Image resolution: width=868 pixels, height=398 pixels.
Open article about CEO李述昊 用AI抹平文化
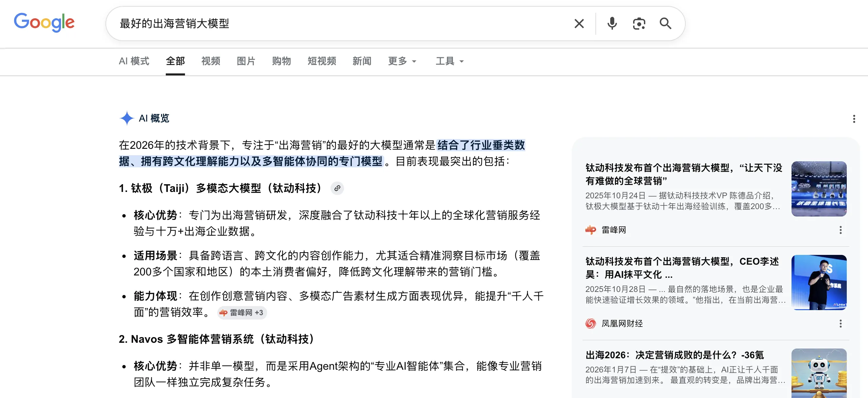pos(682,268)
